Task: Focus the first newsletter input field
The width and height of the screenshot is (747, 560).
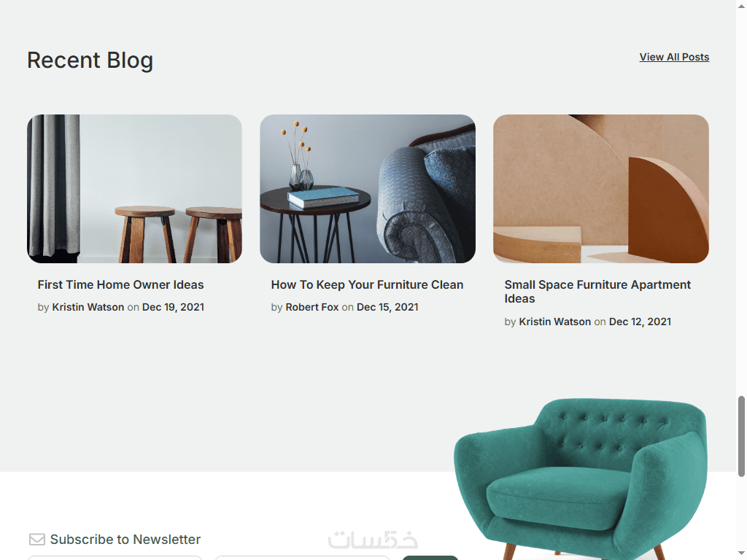Action: (115, 558)
